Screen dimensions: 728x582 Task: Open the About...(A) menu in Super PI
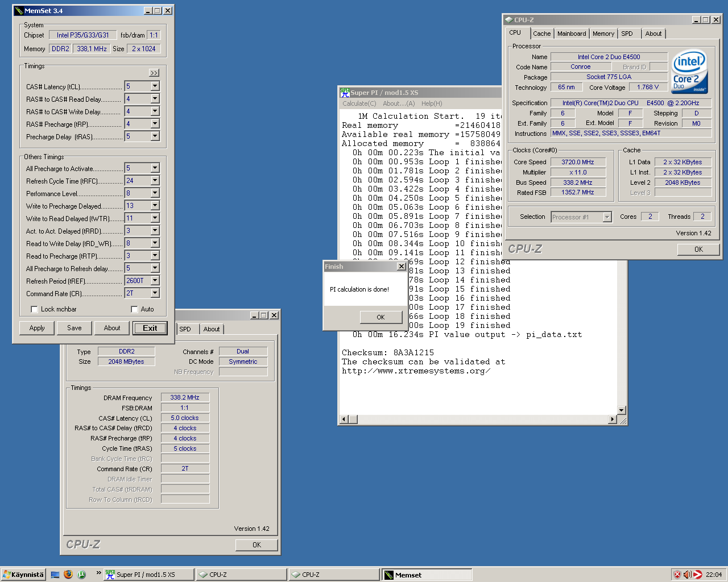(399, 103)
